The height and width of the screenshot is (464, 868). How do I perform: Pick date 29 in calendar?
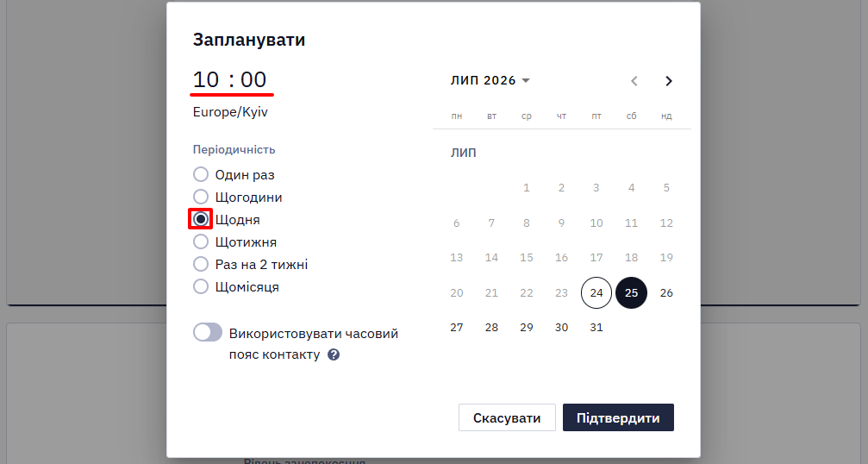click(x=527, y=328)
